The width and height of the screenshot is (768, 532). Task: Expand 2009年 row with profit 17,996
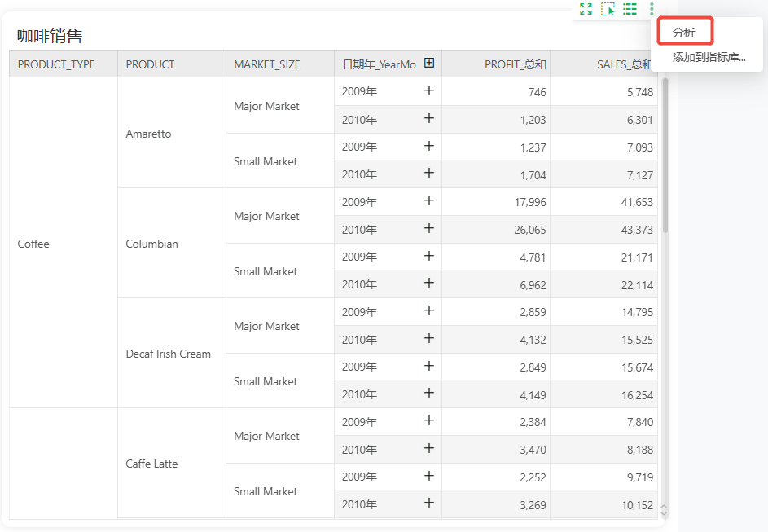[x=429, y=200]
